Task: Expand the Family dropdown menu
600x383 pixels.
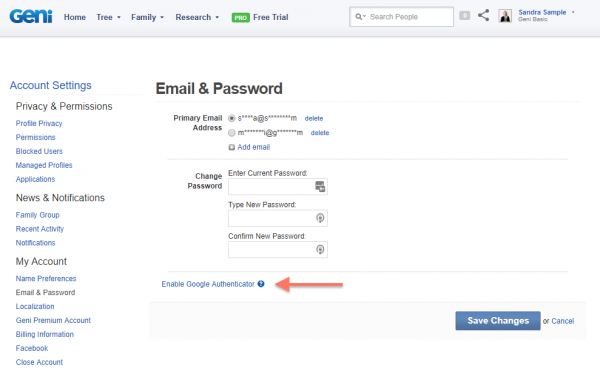Action: tap(147, 17)
